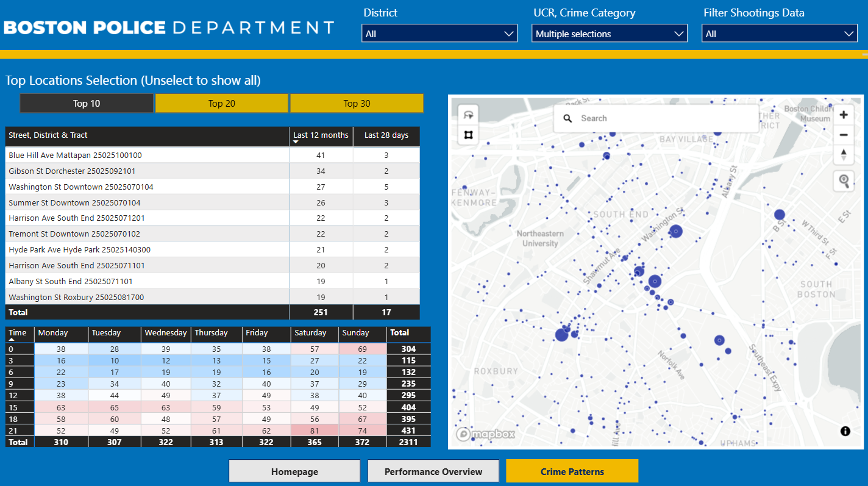Select Washington St Roxbury row
Viewport: 868px width, 486px height.
213,298
